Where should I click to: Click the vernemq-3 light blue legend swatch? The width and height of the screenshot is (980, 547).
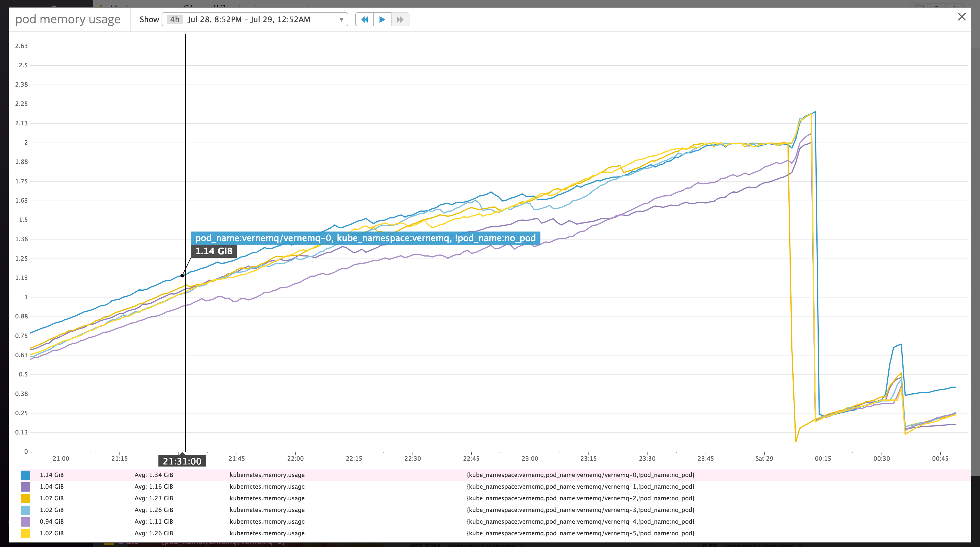pyautogui.click(x=25, y=510)
